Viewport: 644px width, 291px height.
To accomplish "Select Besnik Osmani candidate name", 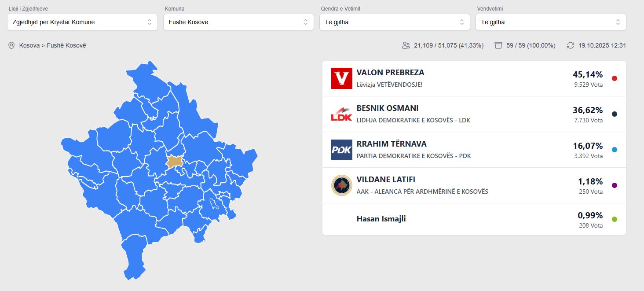I will click(x=387, y=108).
